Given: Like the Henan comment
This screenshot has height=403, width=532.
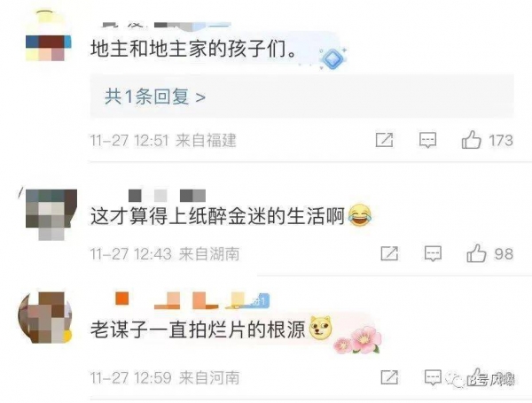Looking at the screenshot, I should (x=476, y=376).
